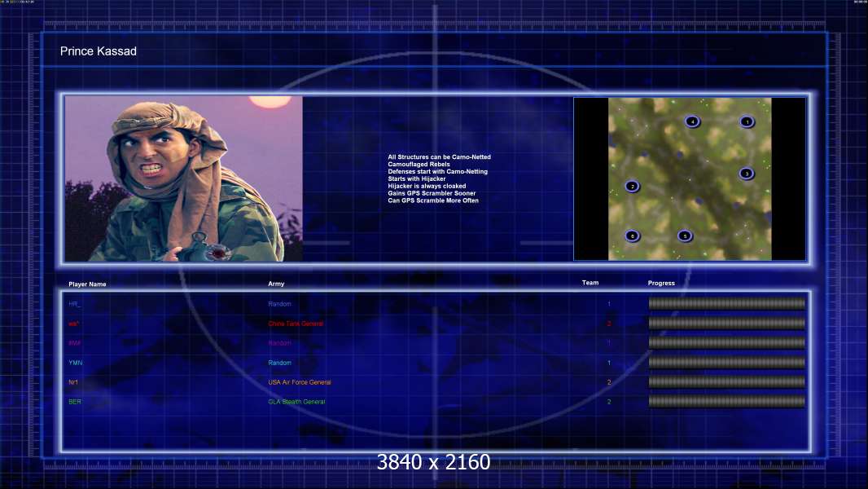Click the "Hijacker is always cloaked" line

(x=426, y=186)
